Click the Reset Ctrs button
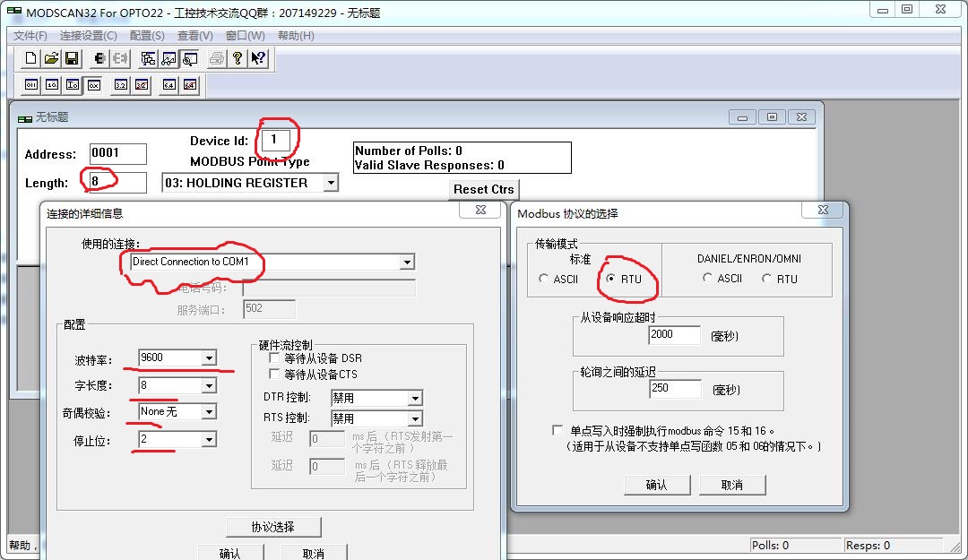Image resolution: width=968 pixels, height=560 pixels. (483, 189)
